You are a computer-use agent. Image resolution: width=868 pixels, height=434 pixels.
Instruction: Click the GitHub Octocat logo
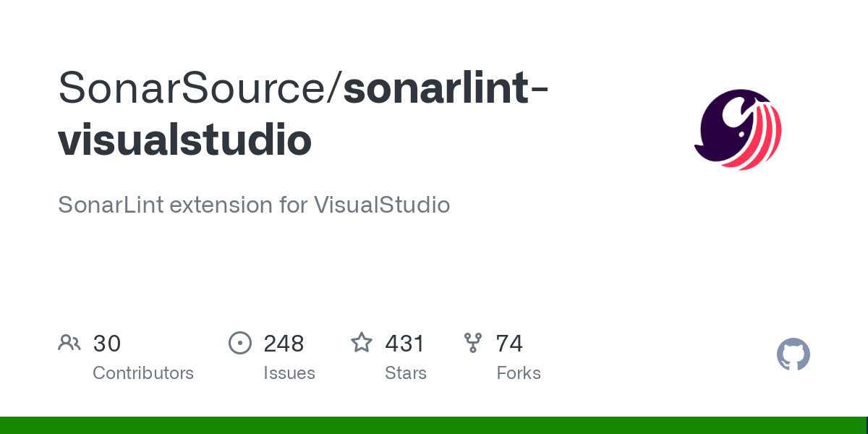pos(793,354)
